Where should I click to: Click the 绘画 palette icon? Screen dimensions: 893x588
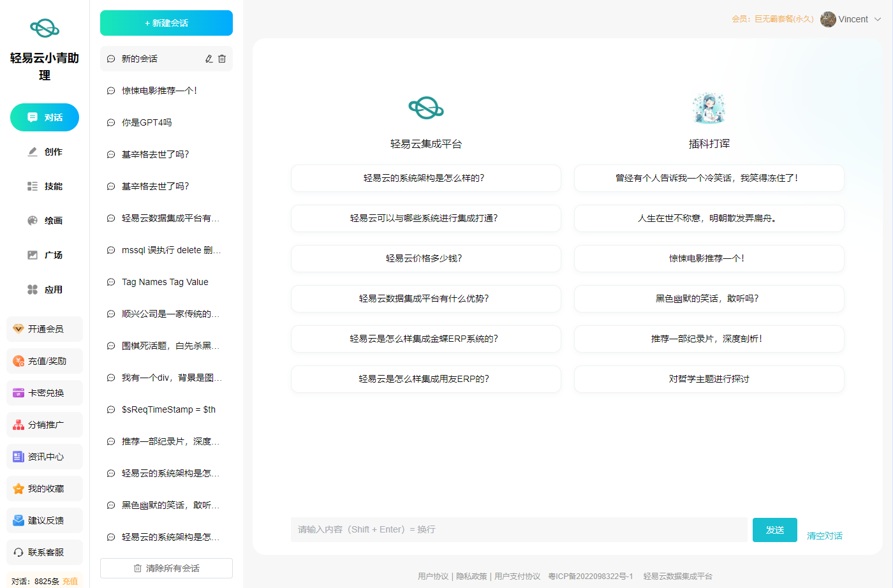(x=33, y=221)
